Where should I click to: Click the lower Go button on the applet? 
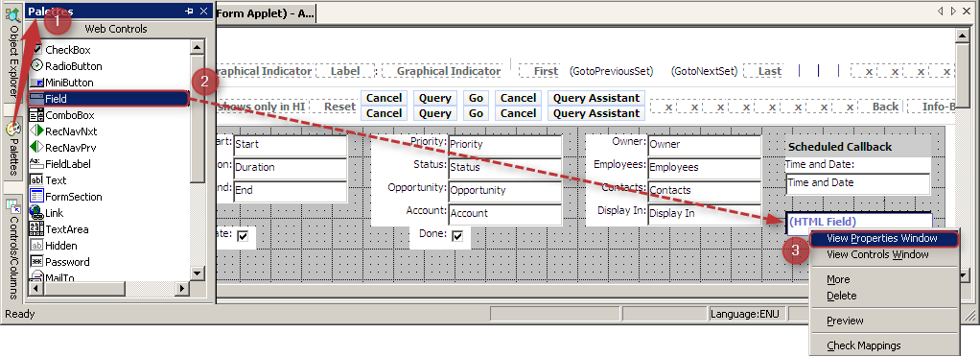click(x=477, y=113)
